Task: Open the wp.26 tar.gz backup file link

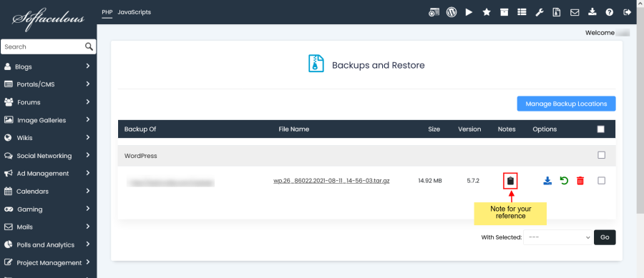Action: (x=331, y=181)
